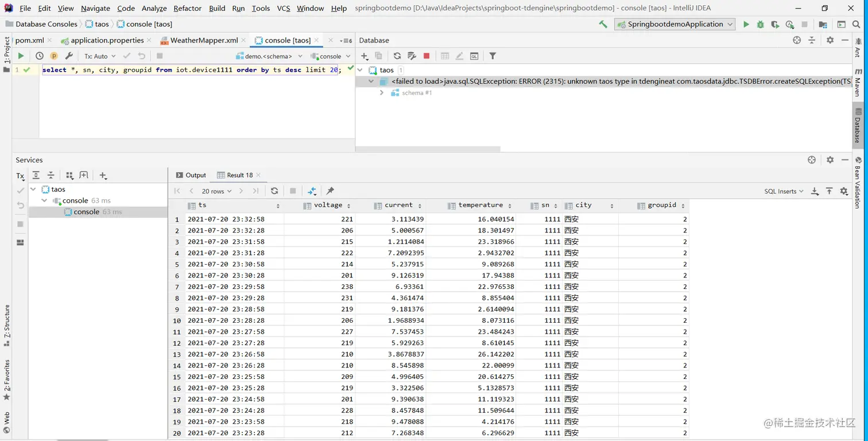Go to next page of result rows
This screenshot has width=868, height=441.
(x=241, y=191)
